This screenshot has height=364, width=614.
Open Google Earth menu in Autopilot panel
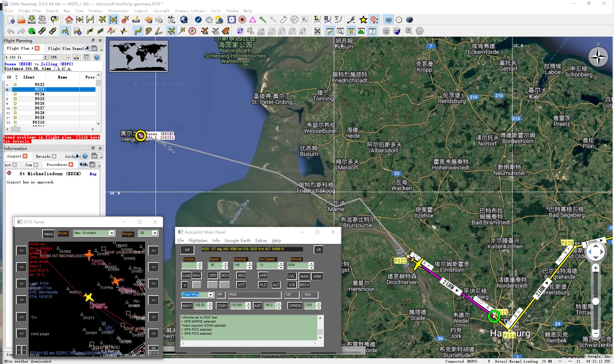point(238,241)
